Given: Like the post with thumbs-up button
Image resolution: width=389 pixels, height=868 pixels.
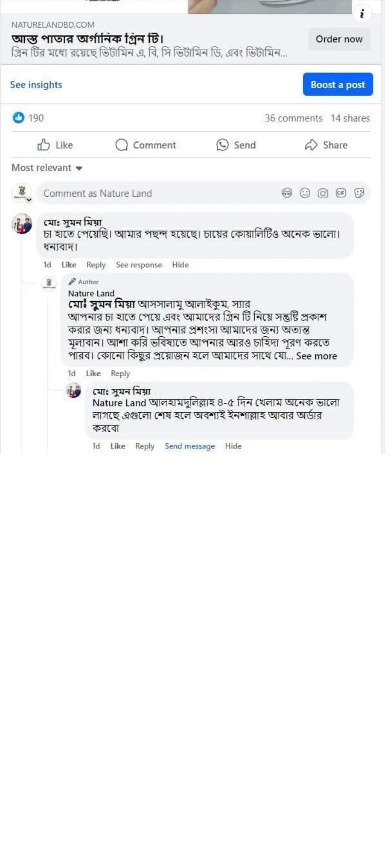Looking at the screenshot, I should tap(55, 145).
